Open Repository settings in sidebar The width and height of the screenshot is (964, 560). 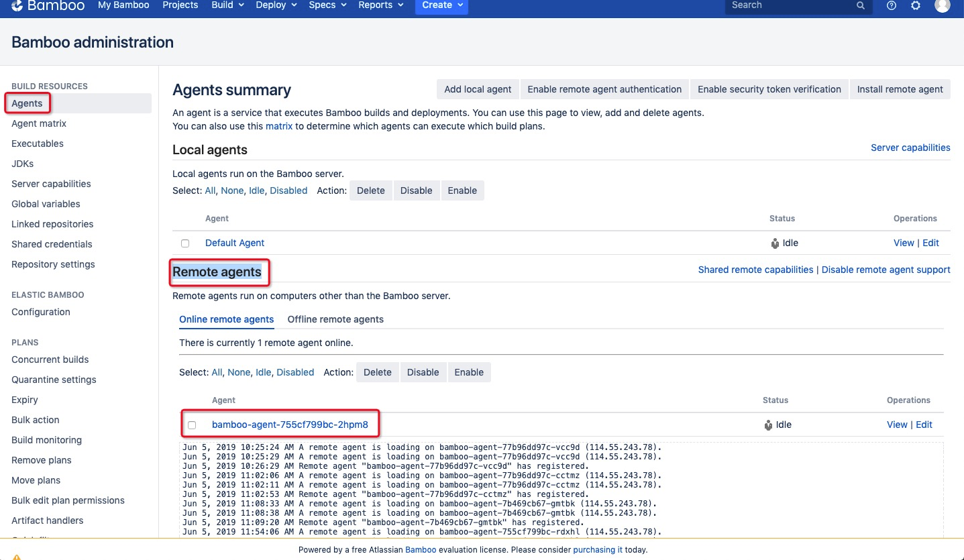pos(53,264)
